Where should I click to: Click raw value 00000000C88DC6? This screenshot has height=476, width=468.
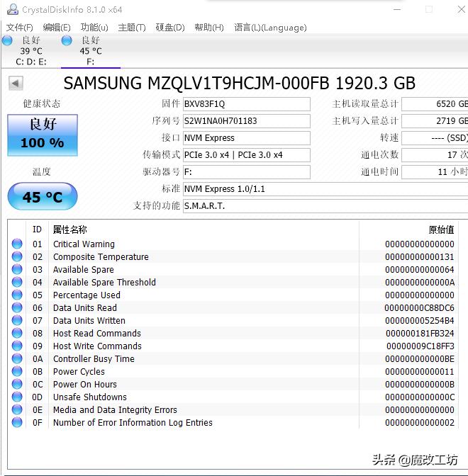click(419, 308)
